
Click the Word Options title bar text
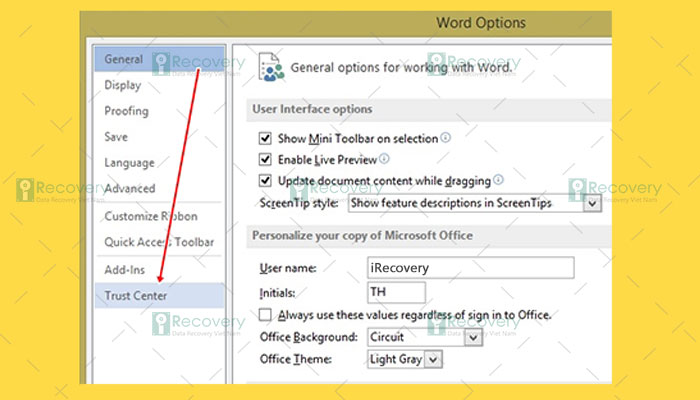click(481, 23)
